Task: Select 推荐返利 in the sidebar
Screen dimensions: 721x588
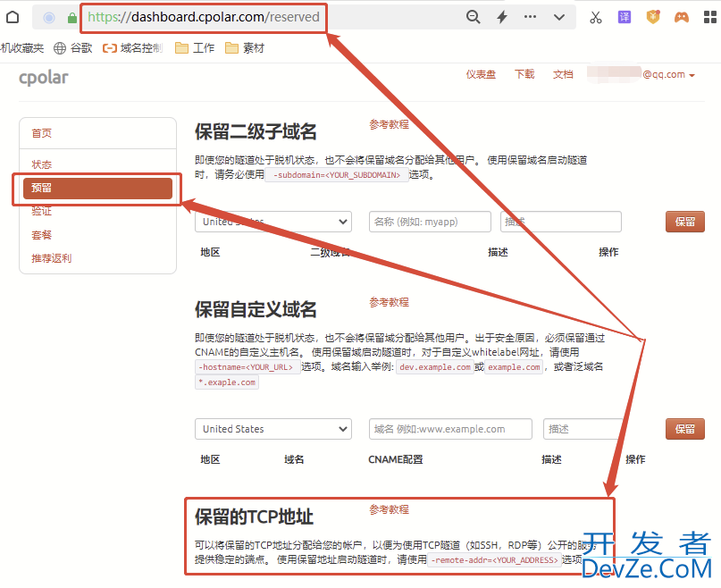Action: click(52, 258)
